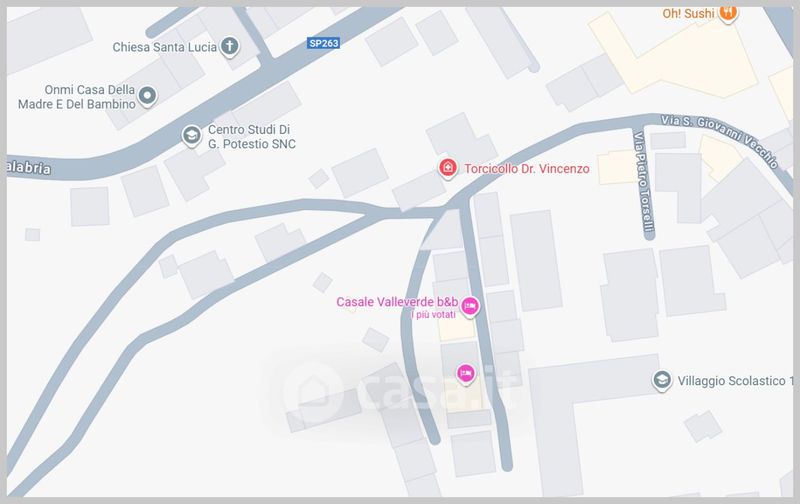This screenshot has width=800, height=504.
Task: Click the 'I più votati' caption
Action: point(434,315)
